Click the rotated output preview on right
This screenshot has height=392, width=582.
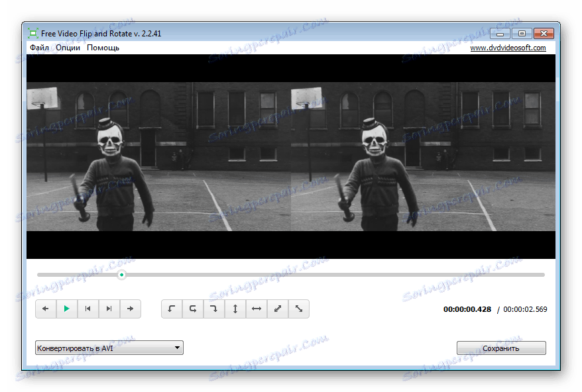coord(423,156)
